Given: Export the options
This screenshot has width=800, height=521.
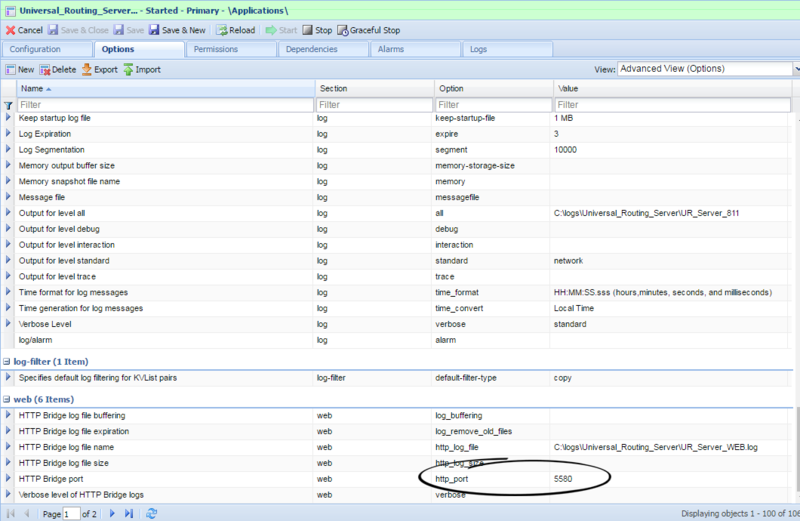Looking at the screenshot, I should 99,69.
